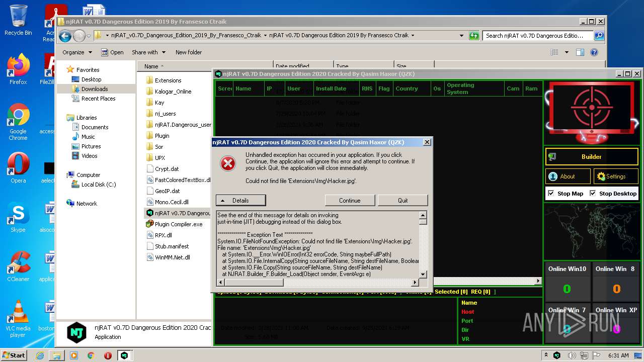Viewport: 644px width, 362px height.
Task: Select Stub.manifest file
Action: [x=172, y=246]
